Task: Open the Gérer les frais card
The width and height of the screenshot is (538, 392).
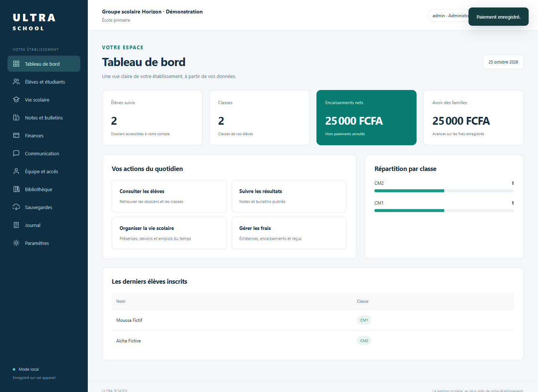Action: coord(289,233)
